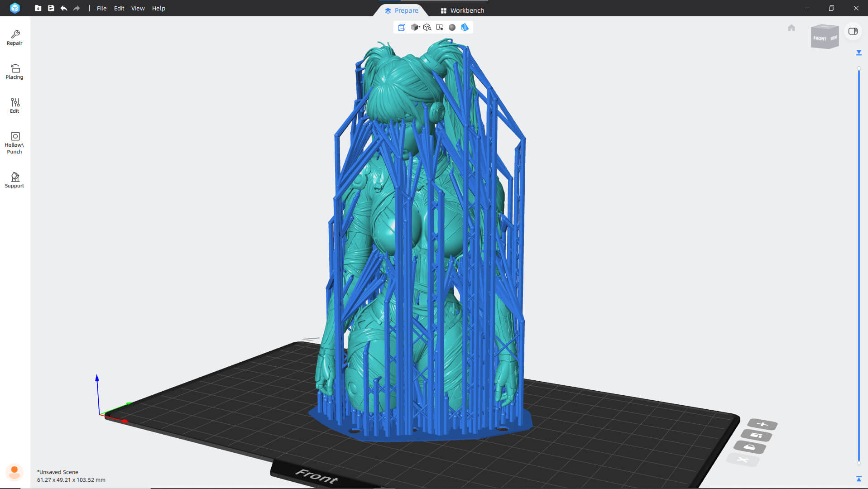This screenshot has height=489, width=868.
Task: Click the unlock padlock button beside the plate
Action: click(x=750, y=447)
